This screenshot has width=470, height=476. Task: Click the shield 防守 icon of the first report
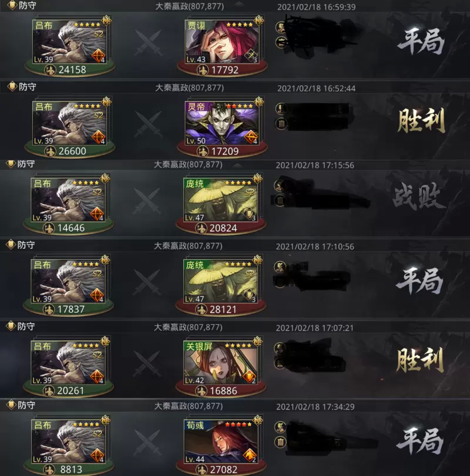click(x=12, y=5)
